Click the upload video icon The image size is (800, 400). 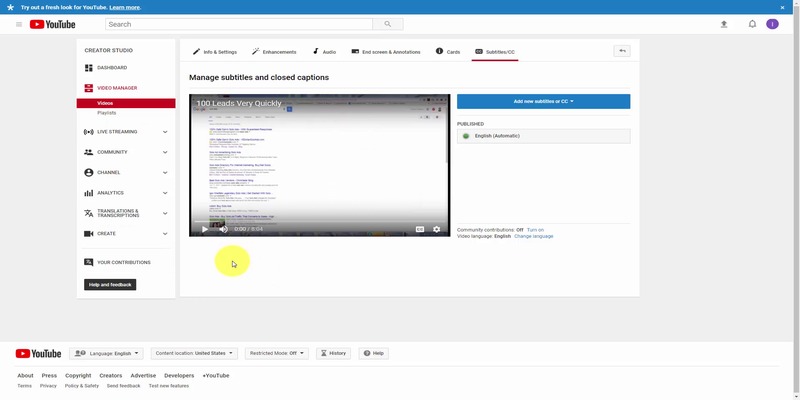(x=724, y=24)
